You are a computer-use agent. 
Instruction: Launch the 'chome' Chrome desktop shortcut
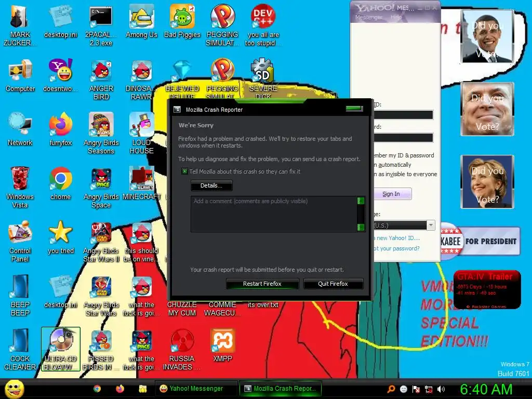[60, 183]
